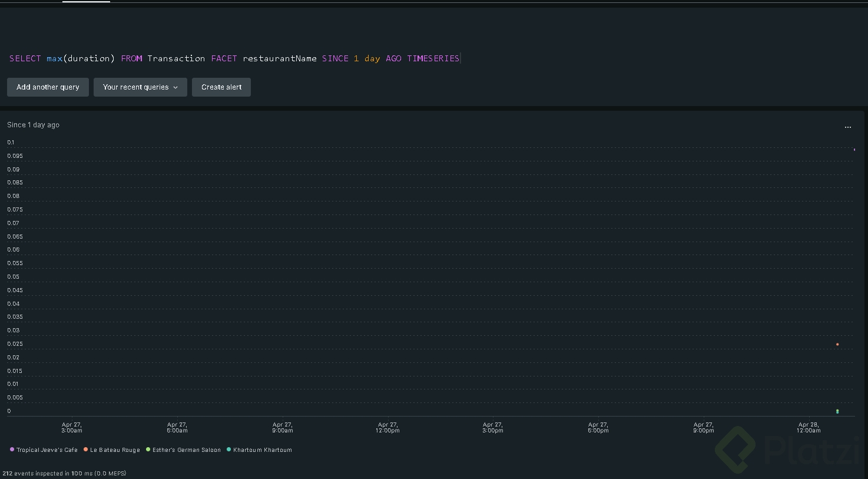868x479 pixels.
Task: Toggle Esther's German Saloon series visibility
Action: (186, 450)
